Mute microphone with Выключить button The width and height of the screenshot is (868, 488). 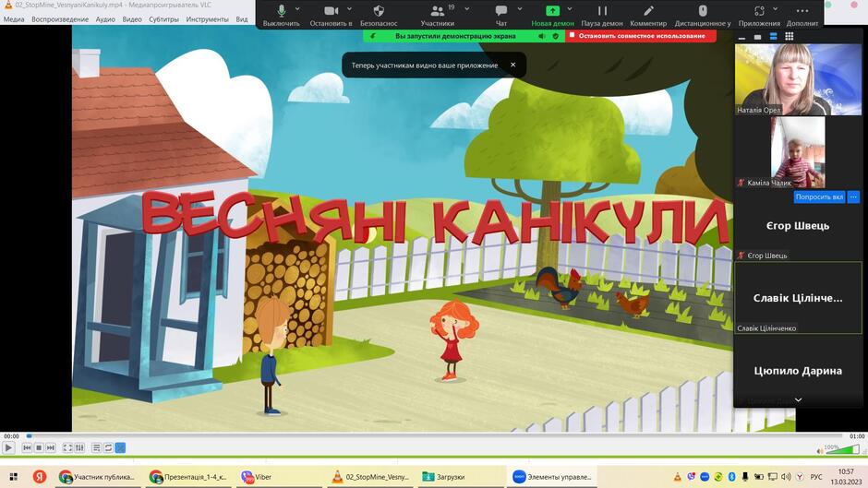282,15
